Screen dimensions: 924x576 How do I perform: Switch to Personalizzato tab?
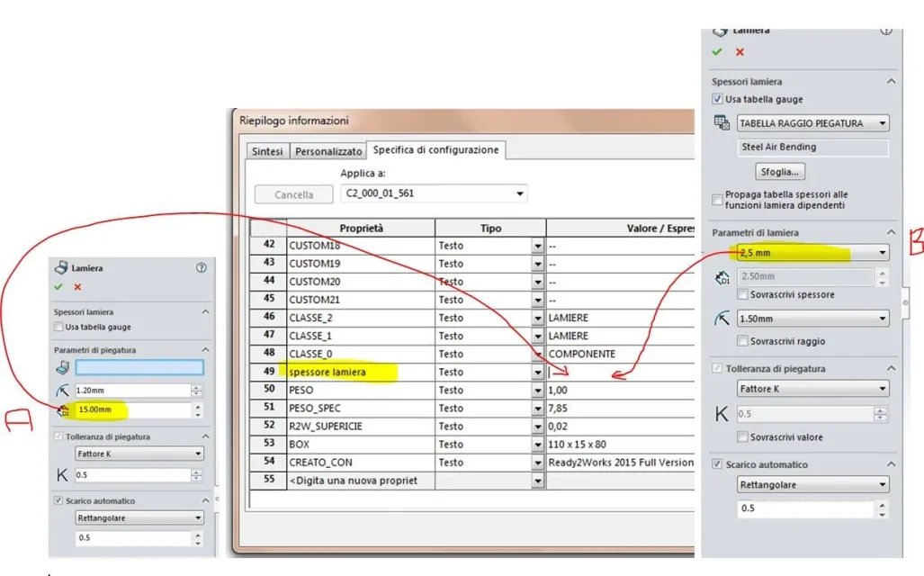[328, 151]
